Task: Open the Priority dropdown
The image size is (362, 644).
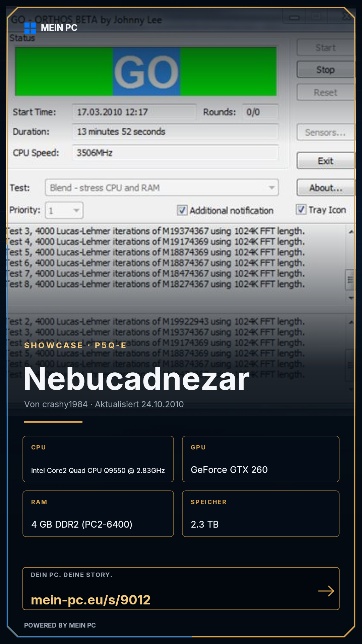Action: [x=64, y=210]
